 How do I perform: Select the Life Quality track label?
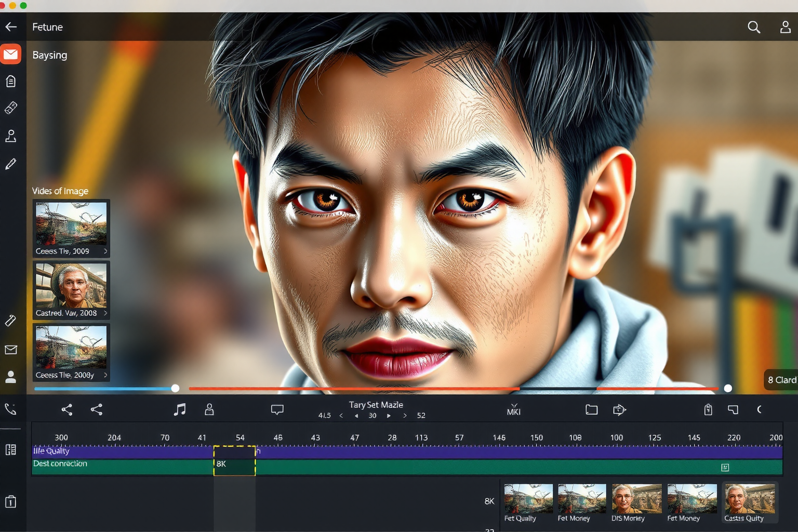point(51,451)
